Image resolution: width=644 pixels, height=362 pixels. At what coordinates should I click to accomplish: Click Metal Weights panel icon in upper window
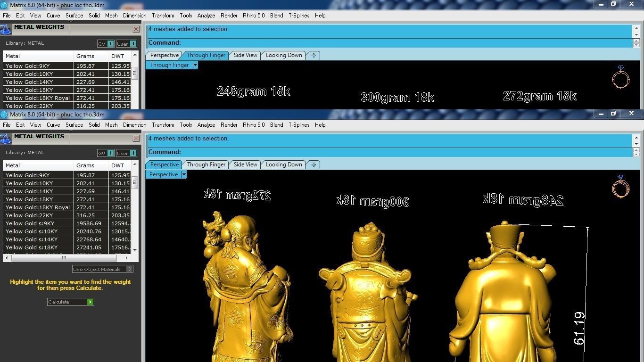pyautogui.click(x=6, y=29)
